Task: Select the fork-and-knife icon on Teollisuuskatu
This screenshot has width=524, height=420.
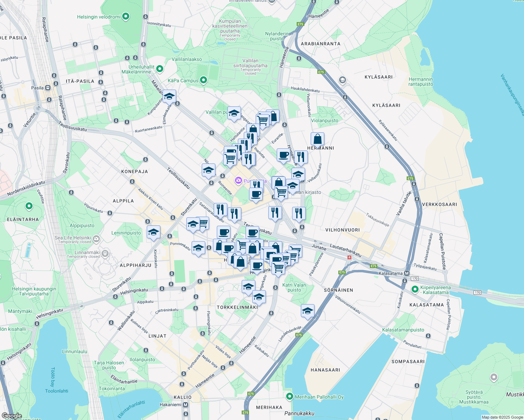Action: click(x=275, y=212)
